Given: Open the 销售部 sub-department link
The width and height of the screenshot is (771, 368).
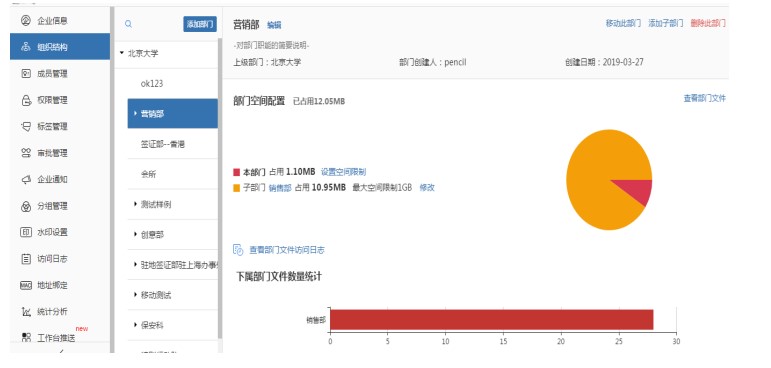Looking at the screenshot, I should (280, 187).
